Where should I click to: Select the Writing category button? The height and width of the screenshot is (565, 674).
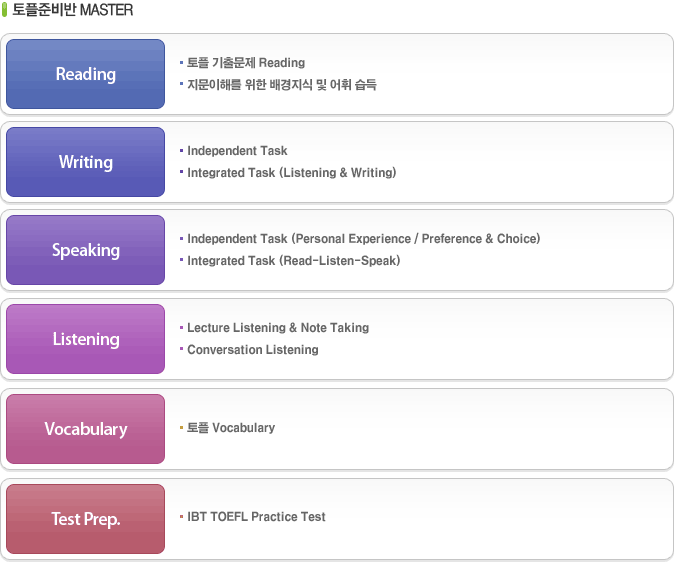pyautogui.click(x=85, y=162)
